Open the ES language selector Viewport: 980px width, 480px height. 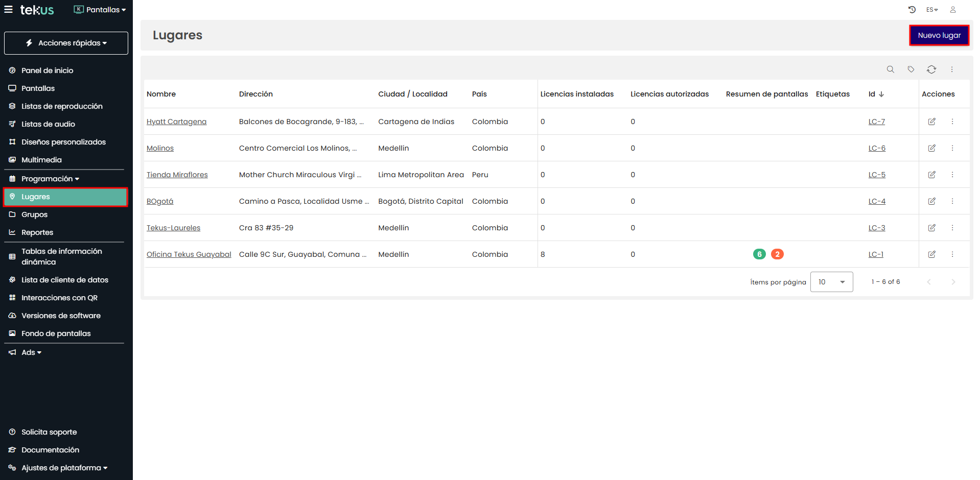tap(931, 10)
